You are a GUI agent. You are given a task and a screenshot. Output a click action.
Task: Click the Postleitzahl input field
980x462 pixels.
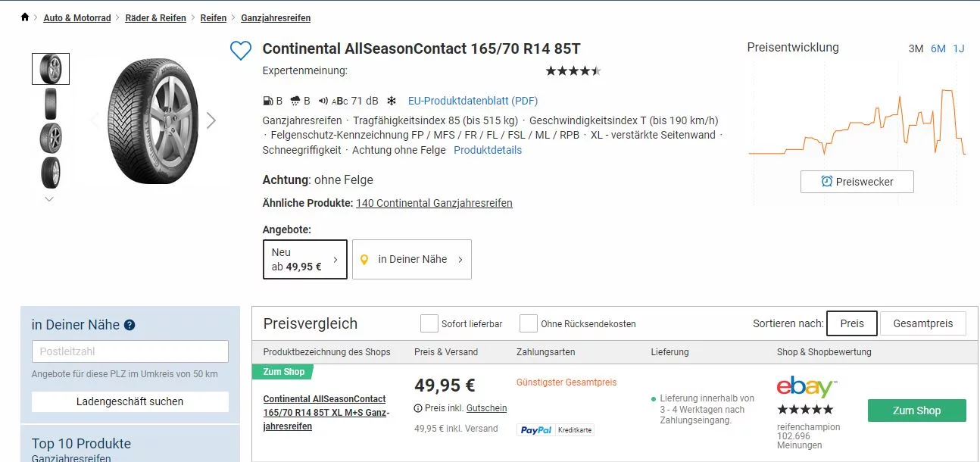tap(130, 351)
